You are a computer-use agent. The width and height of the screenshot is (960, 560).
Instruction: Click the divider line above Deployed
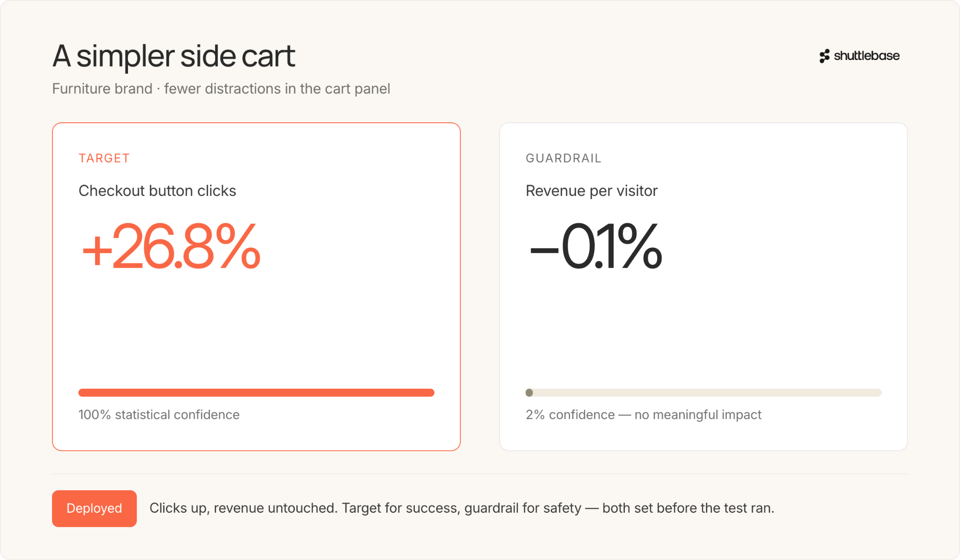[x=480, y=474]
